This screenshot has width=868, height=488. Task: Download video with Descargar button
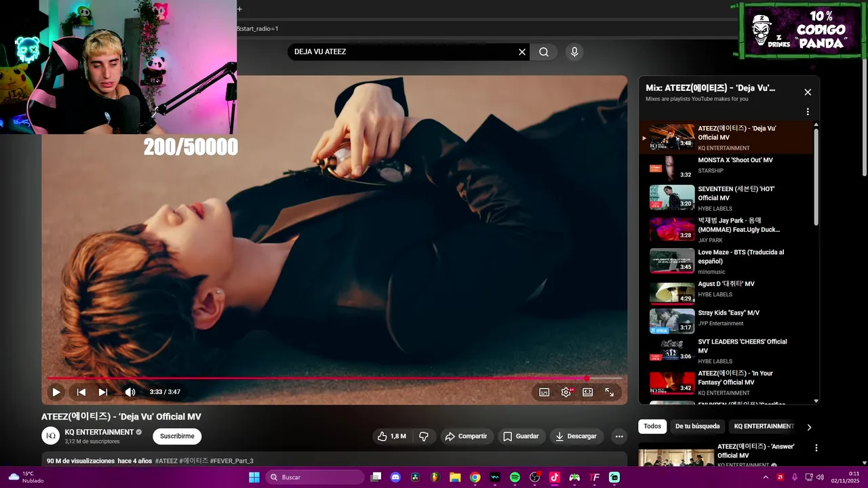[576, 436]
